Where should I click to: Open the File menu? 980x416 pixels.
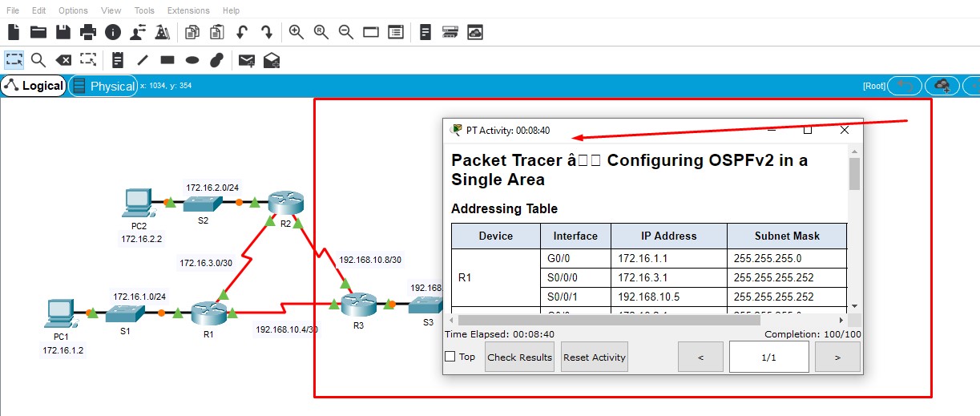click(13, 10)
